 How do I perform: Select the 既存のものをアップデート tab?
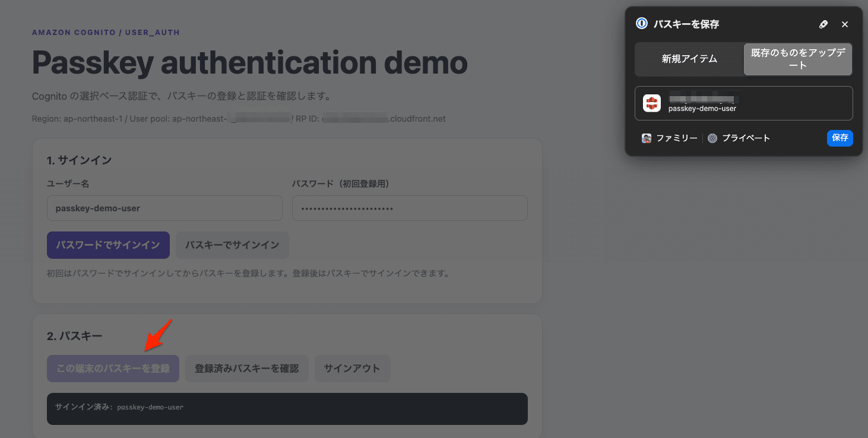click(798, 59)
